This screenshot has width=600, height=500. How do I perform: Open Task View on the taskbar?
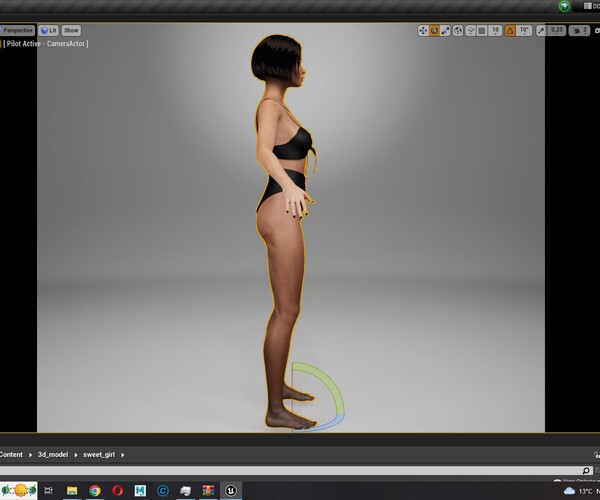pos(49,490)
